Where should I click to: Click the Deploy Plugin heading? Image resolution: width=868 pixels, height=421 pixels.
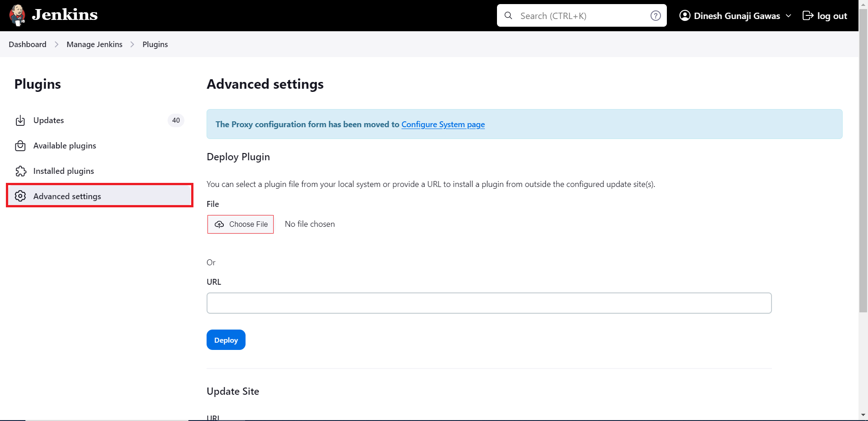pos(238,157)
